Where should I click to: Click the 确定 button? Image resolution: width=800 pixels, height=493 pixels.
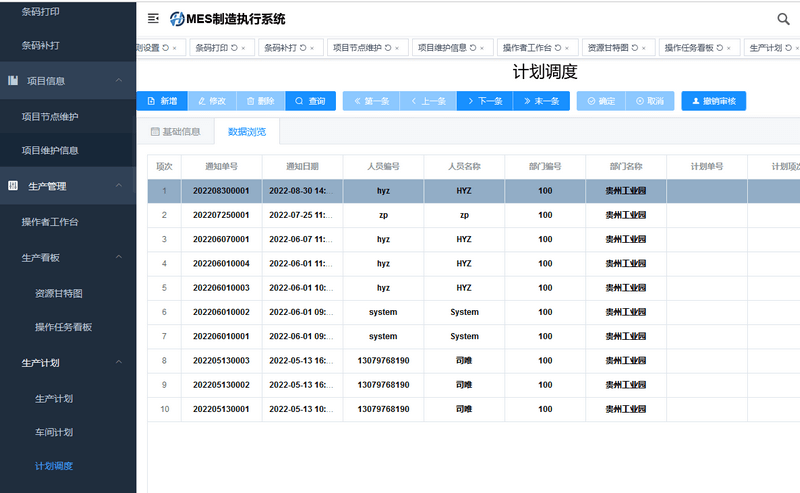tap(601, 101)
